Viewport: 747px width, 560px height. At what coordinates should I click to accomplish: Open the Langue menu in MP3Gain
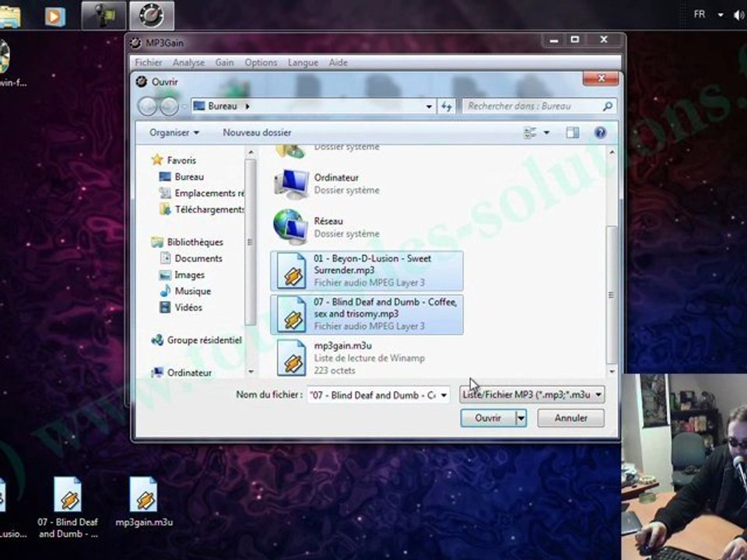(x=303, y=62)
